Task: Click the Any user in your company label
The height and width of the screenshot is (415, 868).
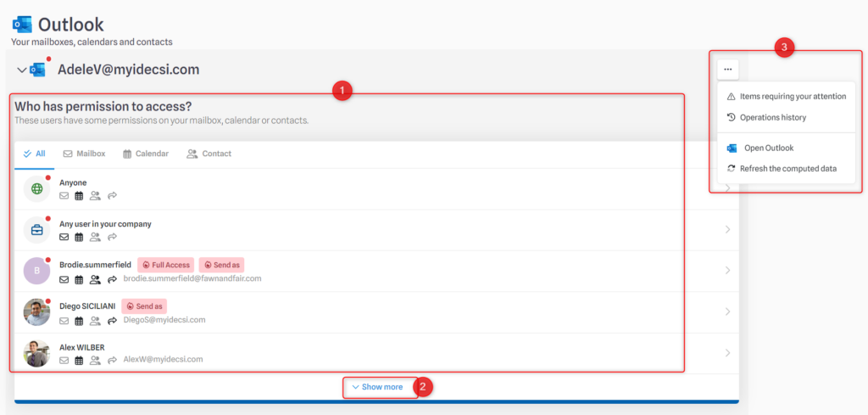Action: 105,224
